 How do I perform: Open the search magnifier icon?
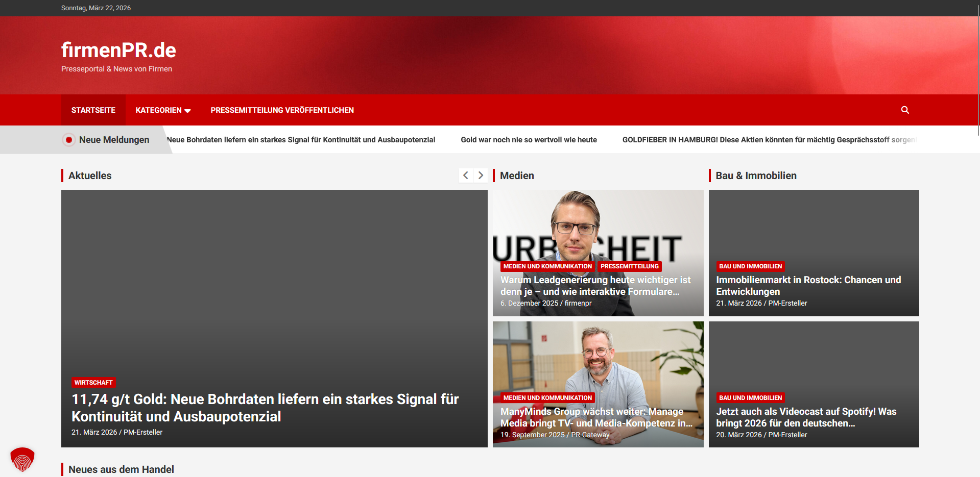point(904,110)
